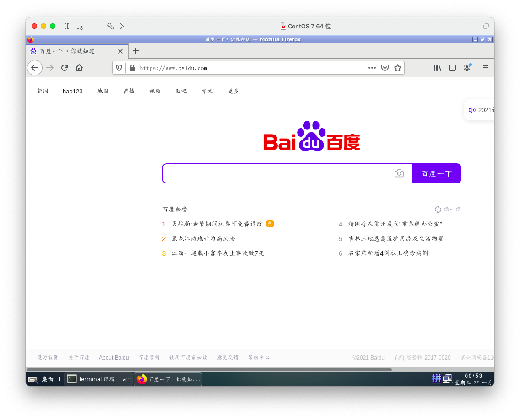Click 百度营销 footer link
This screenshot has width=520, height=420.
(x=149, y=358)
